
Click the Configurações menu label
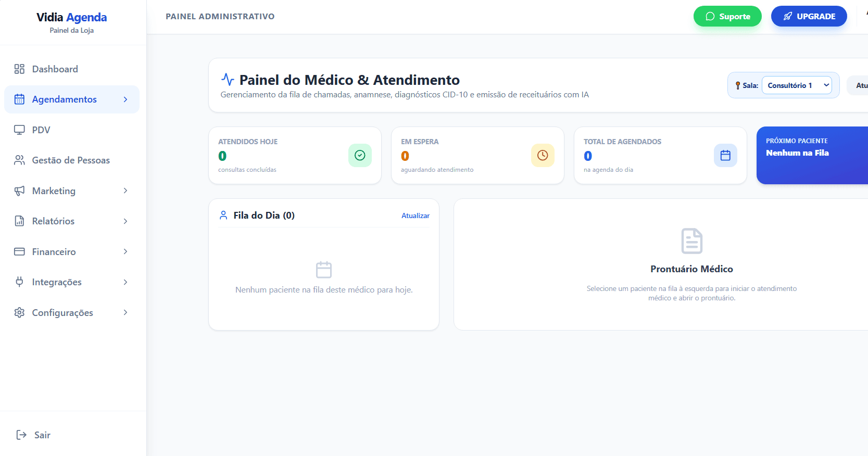[x=62, y=313]
